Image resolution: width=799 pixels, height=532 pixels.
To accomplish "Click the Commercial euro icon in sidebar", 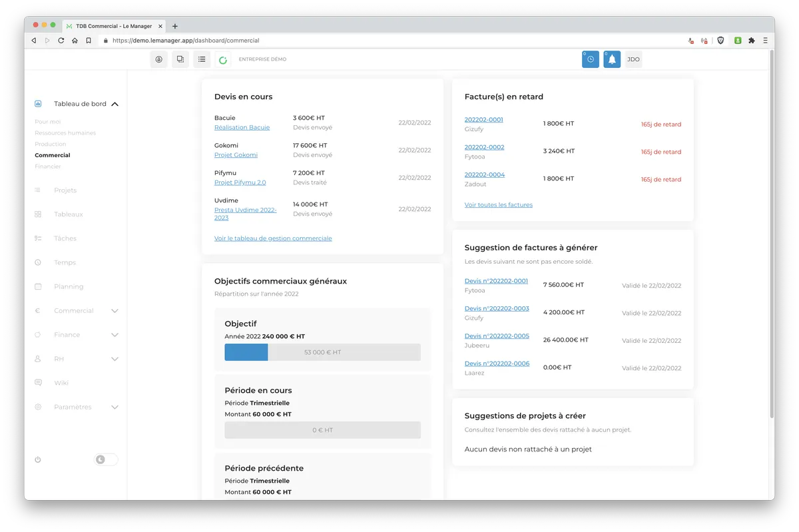I will [x=38, y=311].
